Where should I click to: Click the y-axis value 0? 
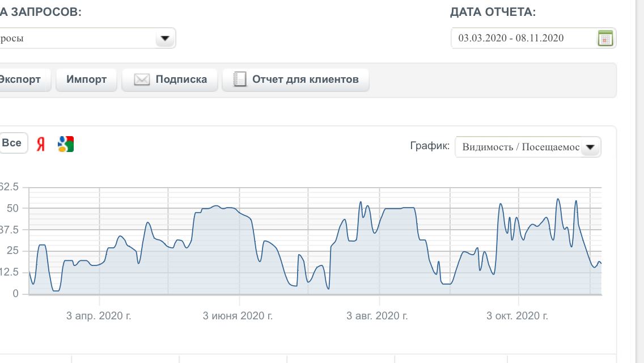pos(16,294)
